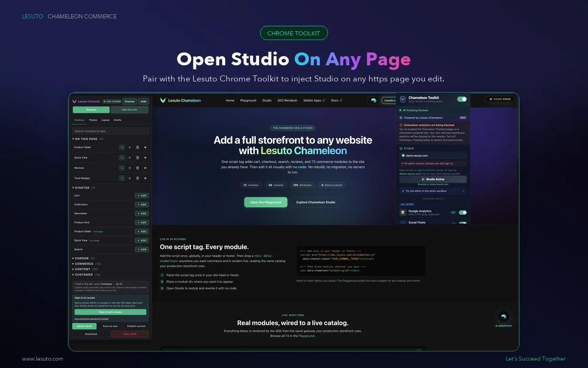
Task: Open Try the editor in the demo sandbox
Action: tap(433, 191)
